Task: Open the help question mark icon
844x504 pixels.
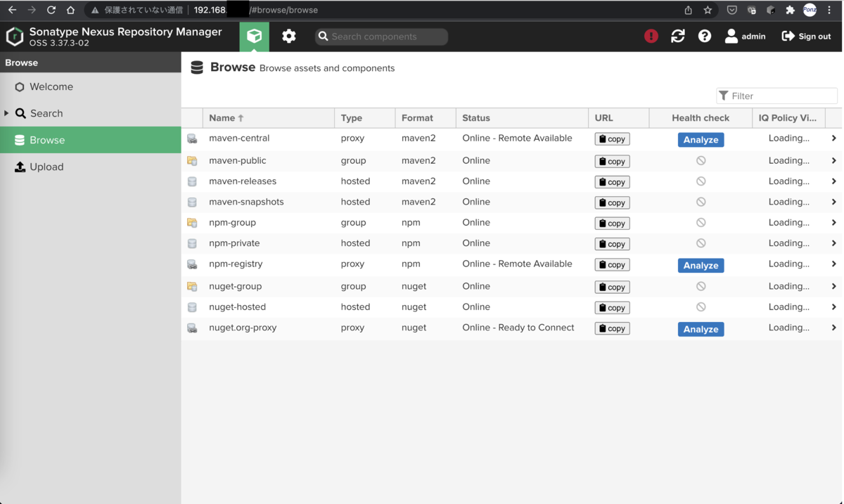Action: 705,36
